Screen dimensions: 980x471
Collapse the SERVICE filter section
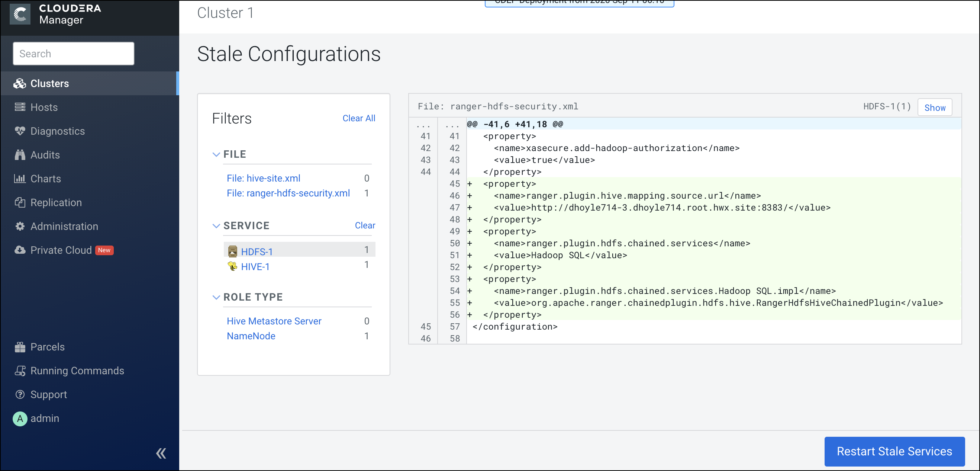(x=216, y=226)
